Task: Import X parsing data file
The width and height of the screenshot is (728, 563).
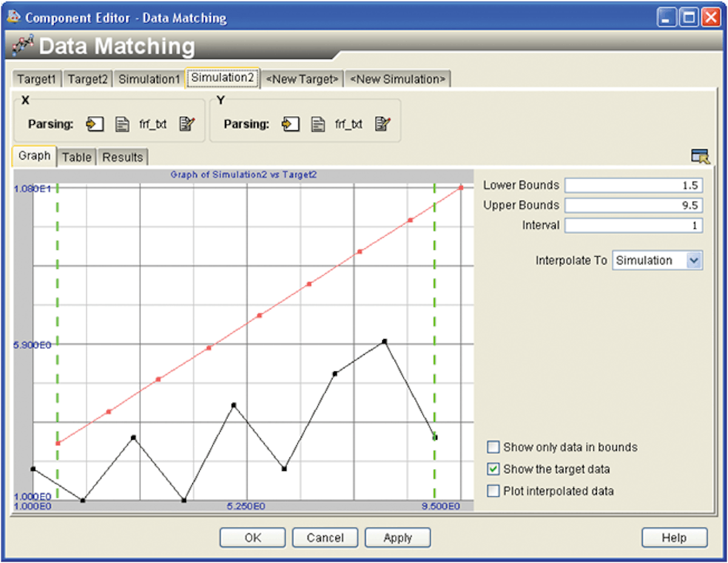Action: 94,124
